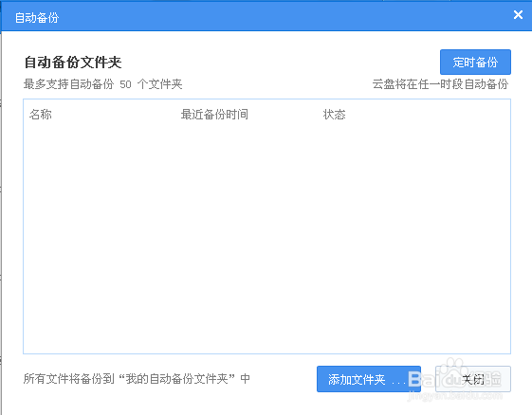The image size is (532, 415).
Task: Select the 名称 column header
Action: coord(41,115)
